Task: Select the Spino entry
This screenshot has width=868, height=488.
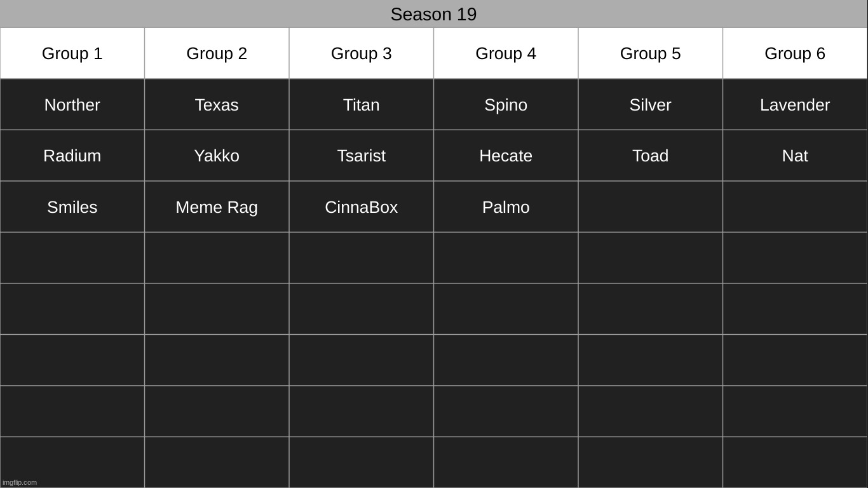Action: 506,105
